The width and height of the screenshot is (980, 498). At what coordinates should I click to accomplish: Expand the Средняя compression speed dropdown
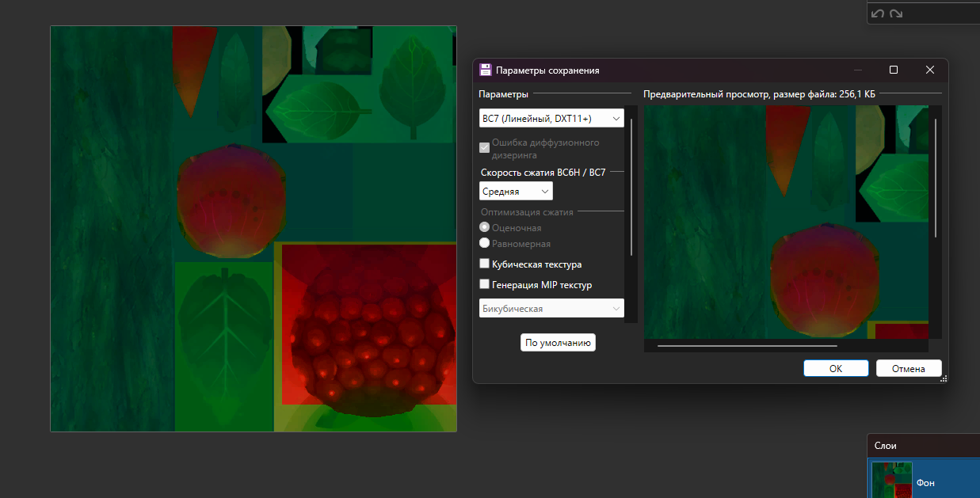(x=516, y=191)
